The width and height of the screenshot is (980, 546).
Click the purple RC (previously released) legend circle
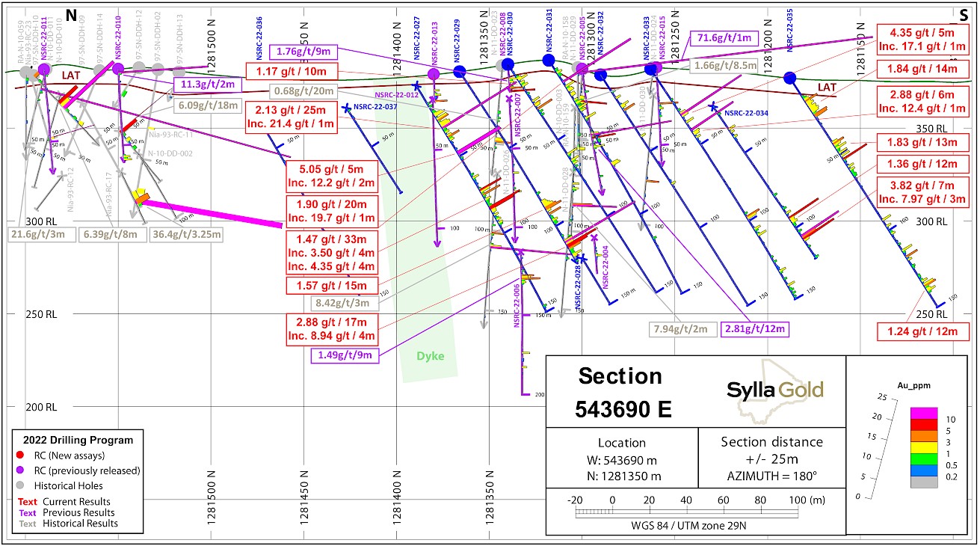coord(19,470)
